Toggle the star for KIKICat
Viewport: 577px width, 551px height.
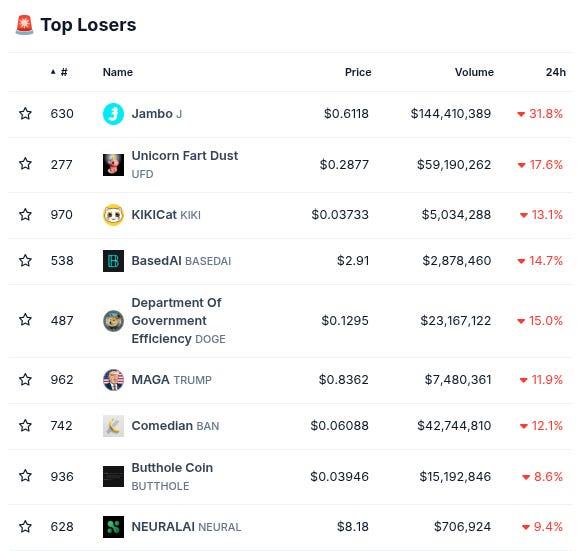point(25,214)
